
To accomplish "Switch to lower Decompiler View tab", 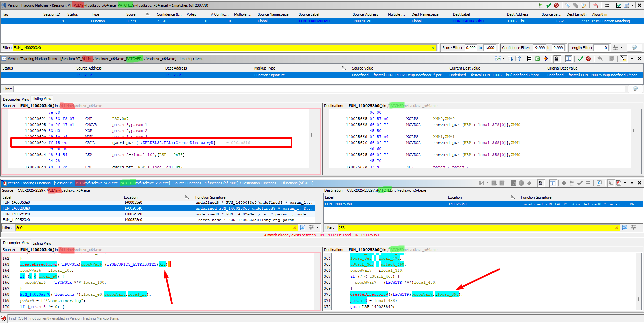I will tap(16, 243).
